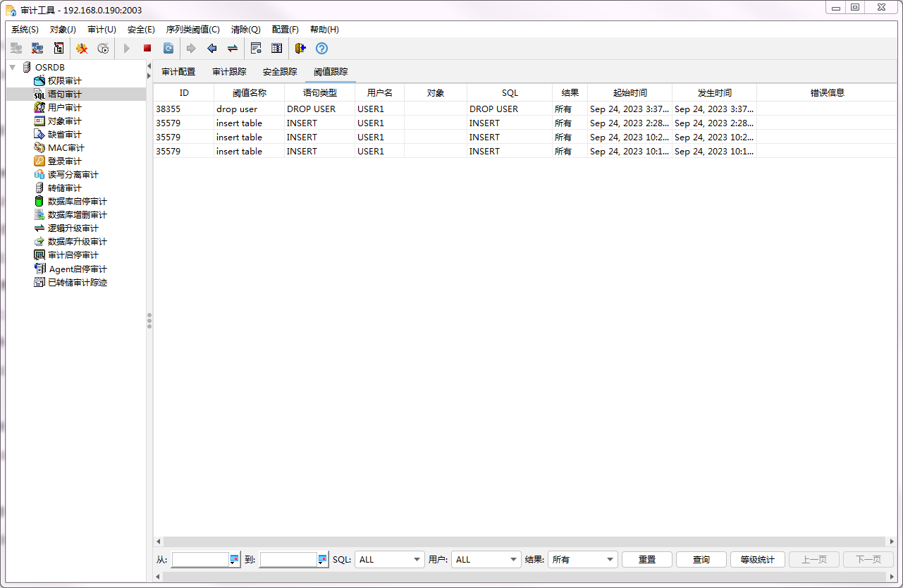The width and height of the screenshot is (903, 588).
Task: Click the 查询 button
Action: [701, 560]
